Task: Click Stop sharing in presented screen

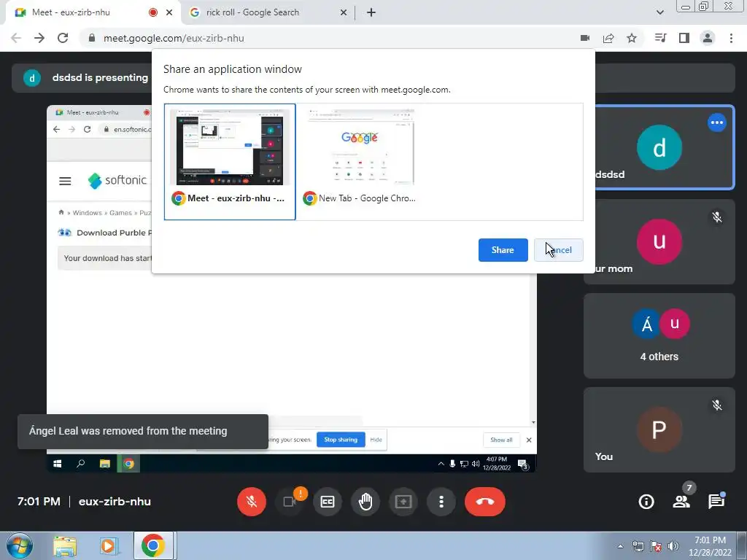Action: click(341, 440)
